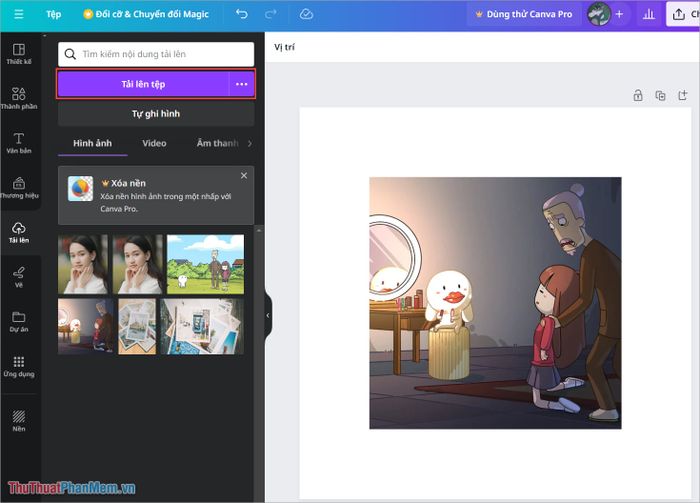This screenshot has width=700, height=503.
Task: Focus the upload search field
Action: click(156, 54)
